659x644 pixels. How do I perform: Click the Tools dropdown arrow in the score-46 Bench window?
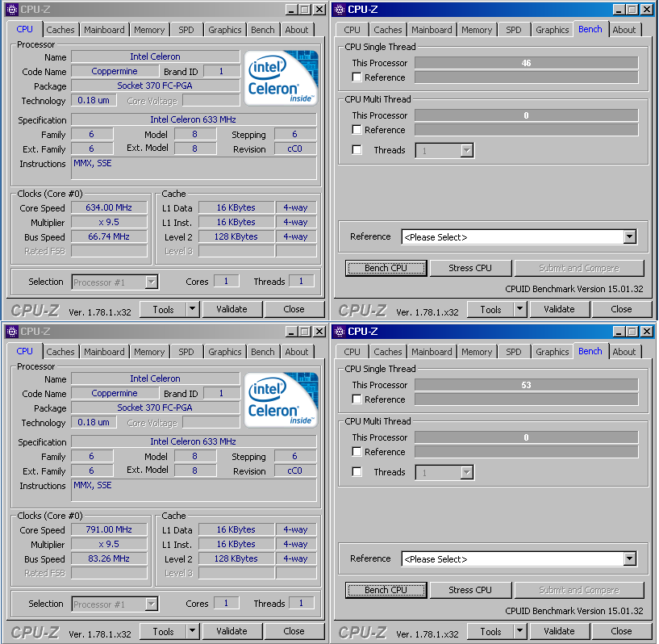coord(520,309)
